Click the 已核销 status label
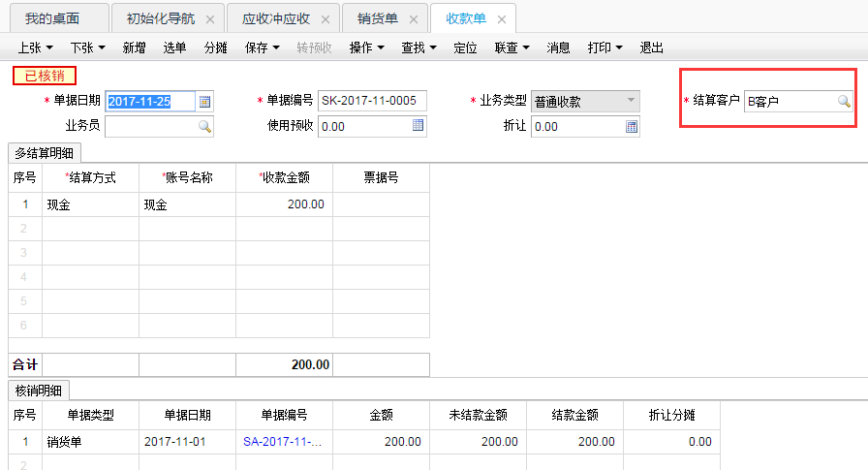Viewport: 868px width, 470px height. (45, 76)
